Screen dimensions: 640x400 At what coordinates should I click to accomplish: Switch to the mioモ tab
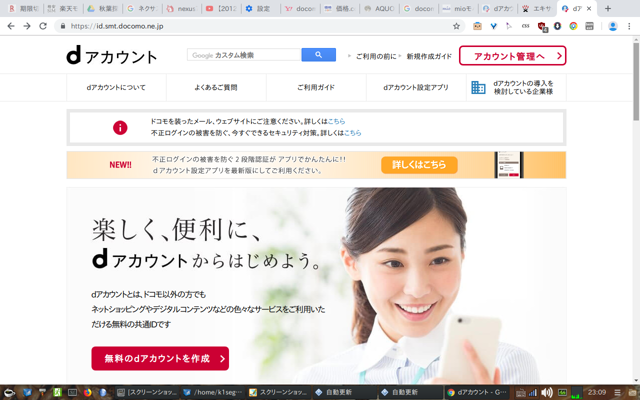(458, 8)
